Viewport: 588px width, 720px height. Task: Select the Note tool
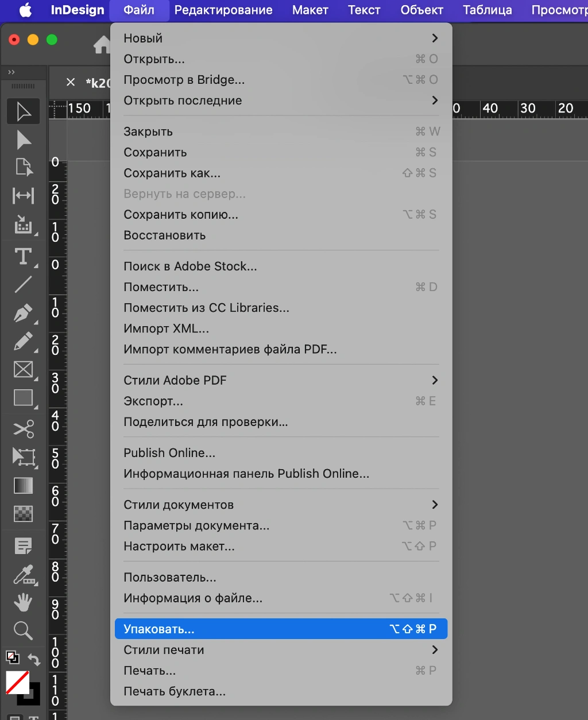[x=24, y=546]
